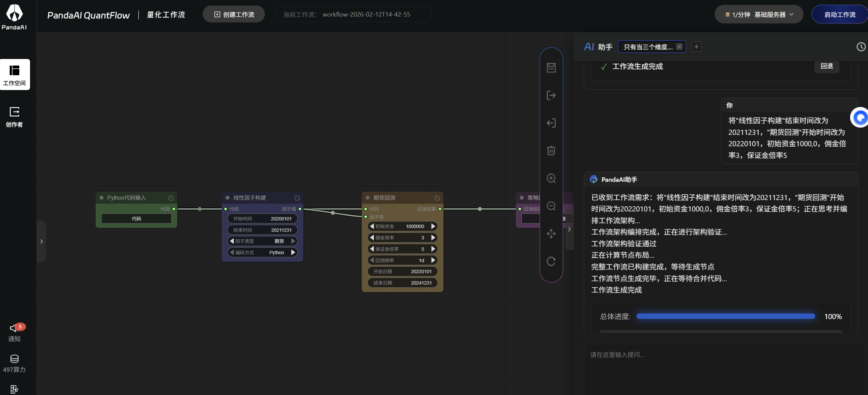
Task: Open the 工作空间 workspace panel
Action: 15,75
